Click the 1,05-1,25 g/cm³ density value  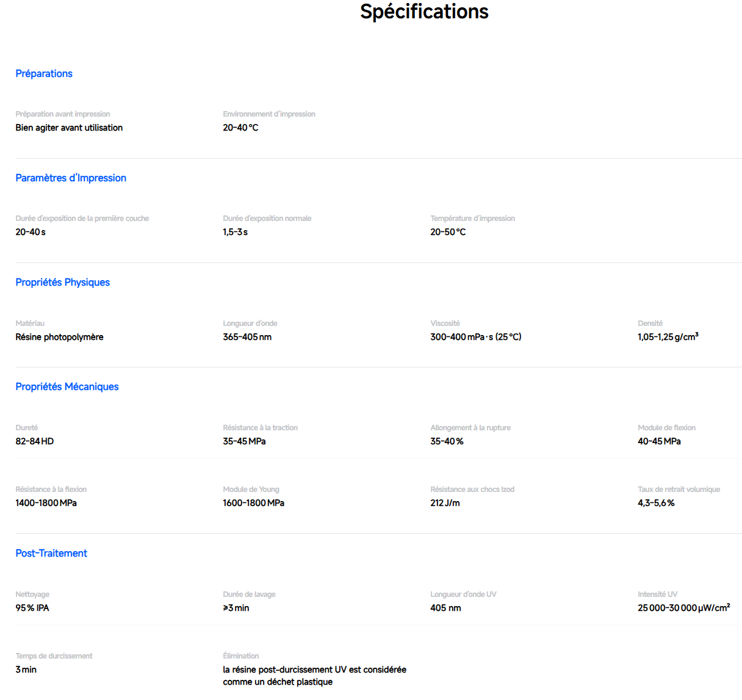668,337
